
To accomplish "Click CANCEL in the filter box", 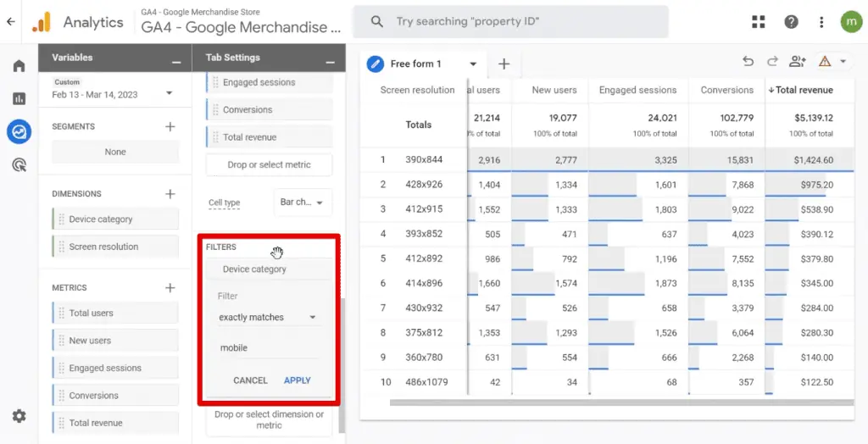I will tap(250, 380).
